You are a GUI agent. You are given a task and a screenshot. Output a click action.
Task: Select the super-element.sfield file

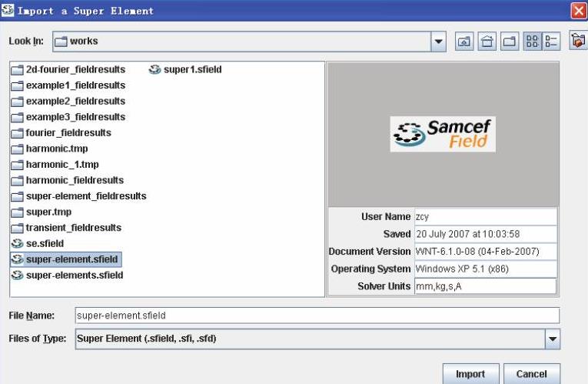point(71,260)
